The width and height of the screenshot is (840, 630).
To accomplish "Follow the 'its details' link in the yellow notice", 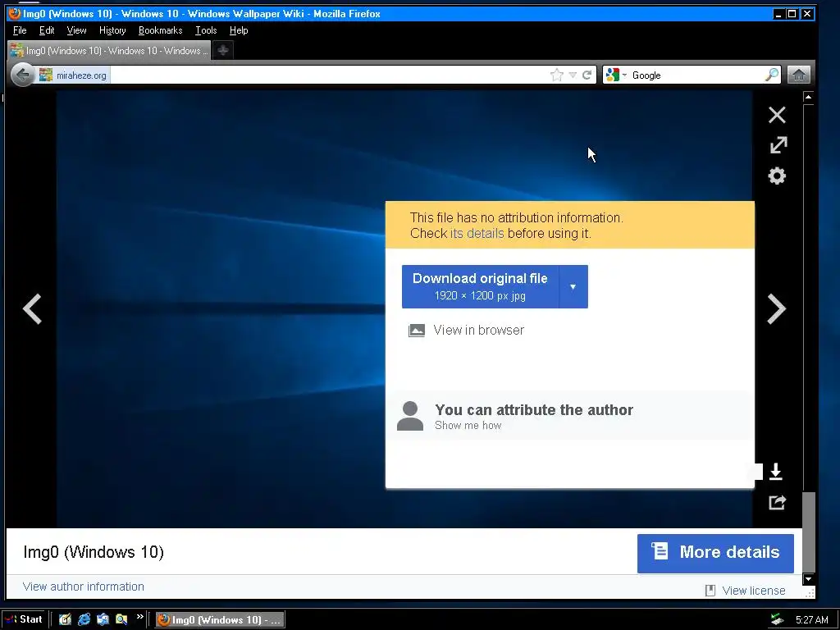I will pyautogui.click(x=477, y=234).
